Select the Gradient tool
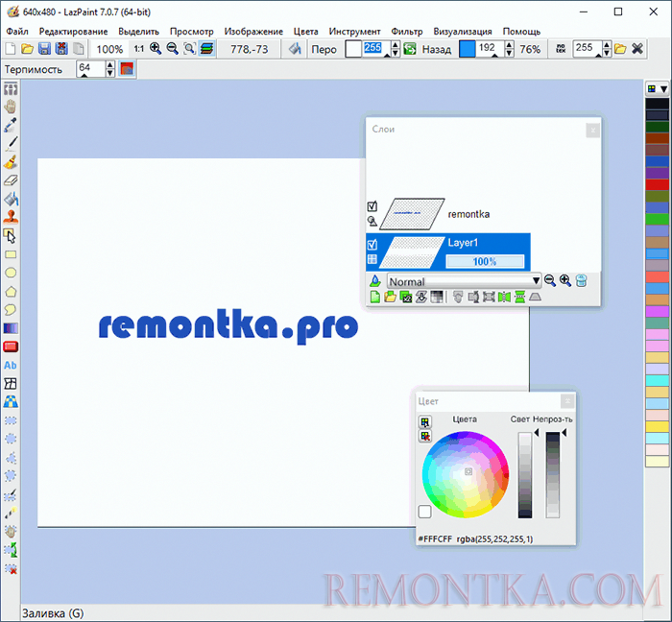 coord(11,328)
